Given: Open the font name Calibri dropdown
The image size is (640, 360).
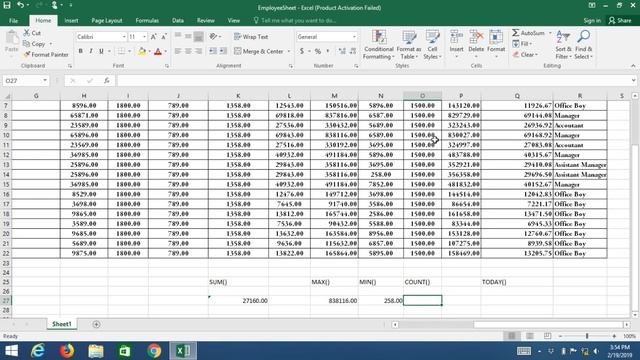Looking at the screenshot, I should point(124,37).
